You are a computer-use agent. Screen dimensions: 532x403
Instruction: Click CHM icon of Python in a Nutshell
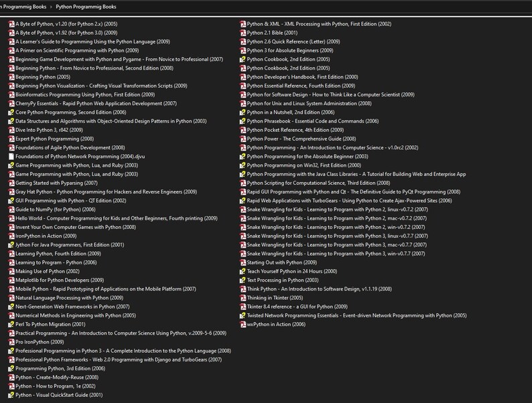click(243, 112)
